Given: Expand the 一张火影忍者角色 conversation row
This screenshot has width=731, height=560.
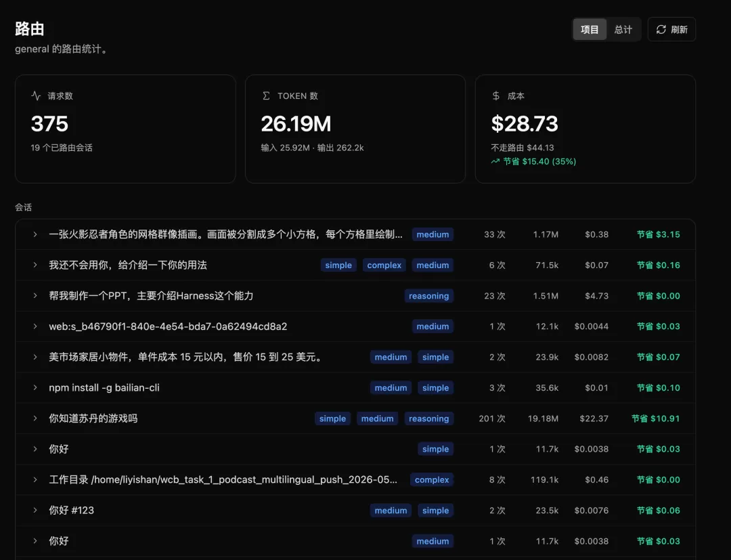Looking at the screenshot, I should tap(35, 234).
